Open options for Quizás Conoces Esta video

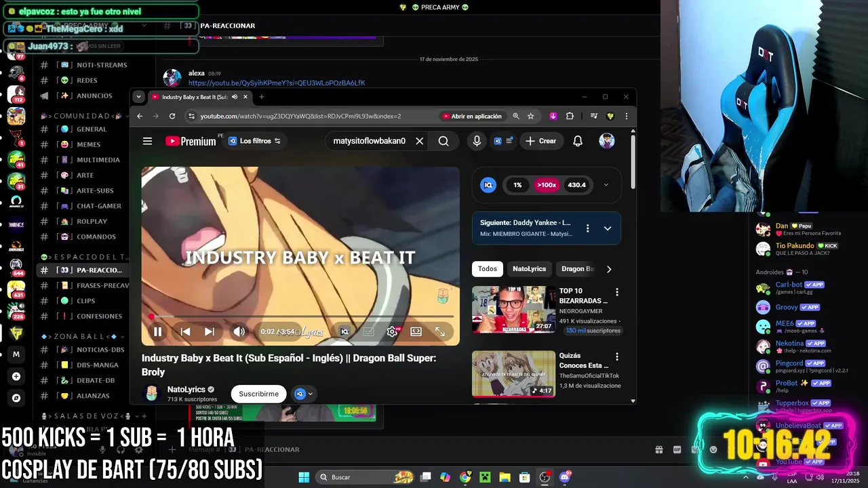click(x=617, y=357)
